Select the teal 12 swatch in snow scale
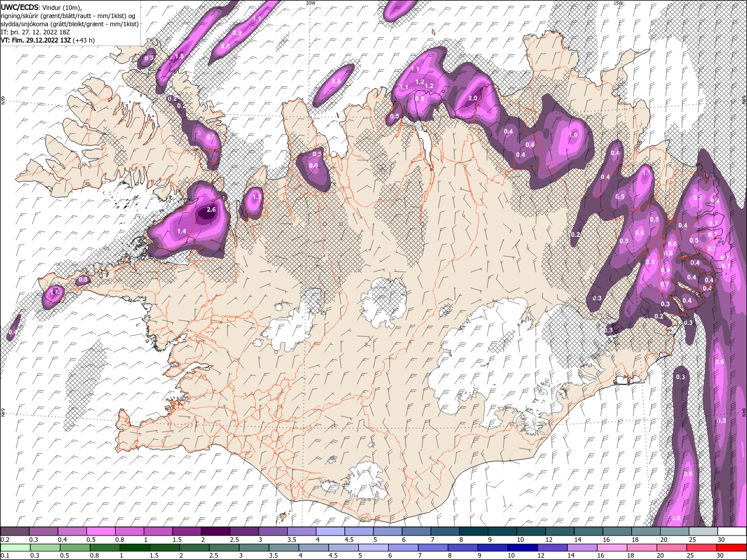747x560 pixels. coord(560,531)
